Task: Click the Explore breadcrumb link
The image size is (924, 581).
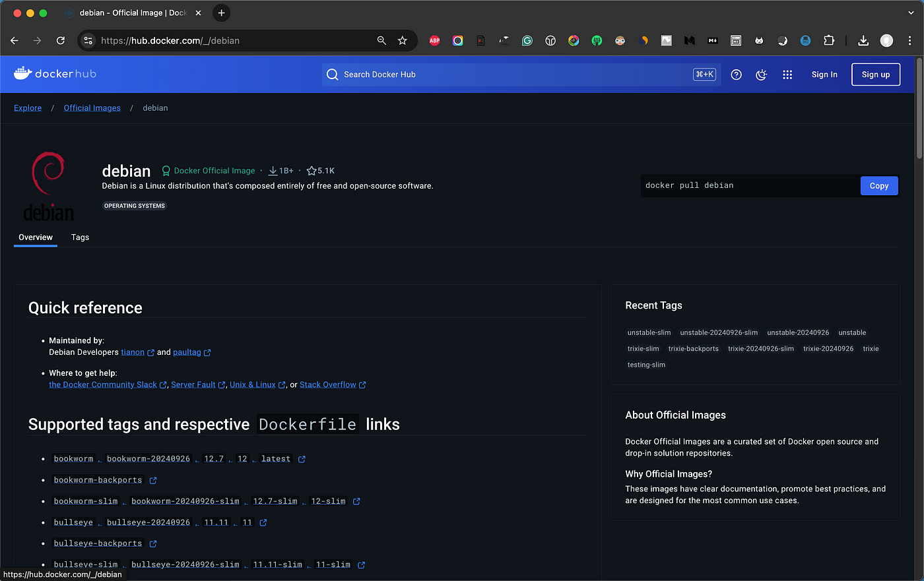Action: point(28,108)
